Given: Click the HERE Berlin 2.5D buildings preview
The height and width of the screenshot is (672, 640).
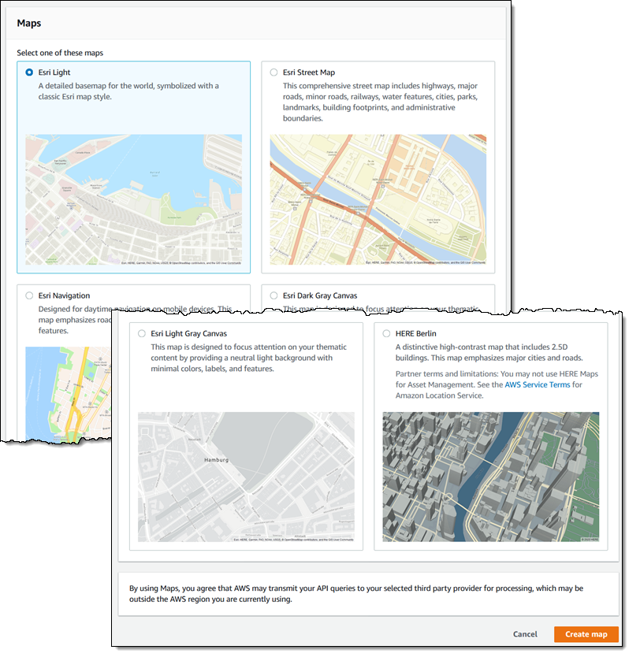Looking at the screenshot, I should pos(490,477).
